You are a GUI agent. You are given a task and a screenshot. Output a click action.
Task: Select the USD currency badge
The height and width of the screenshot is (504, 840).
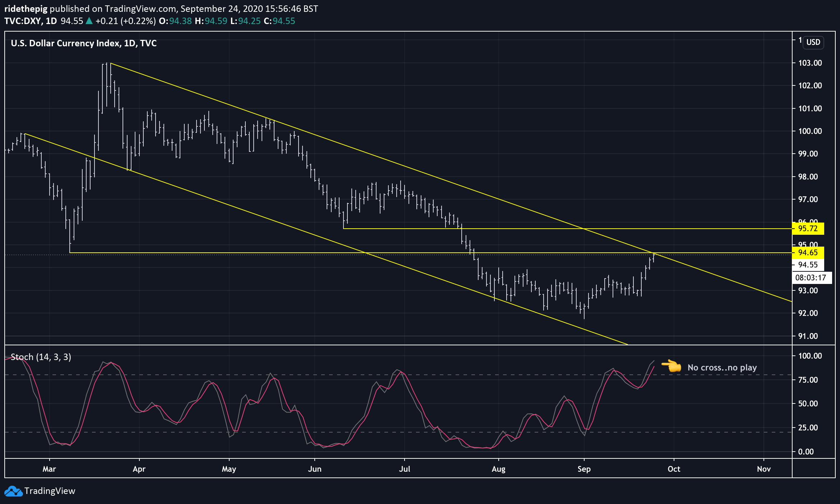coord(813,42)
